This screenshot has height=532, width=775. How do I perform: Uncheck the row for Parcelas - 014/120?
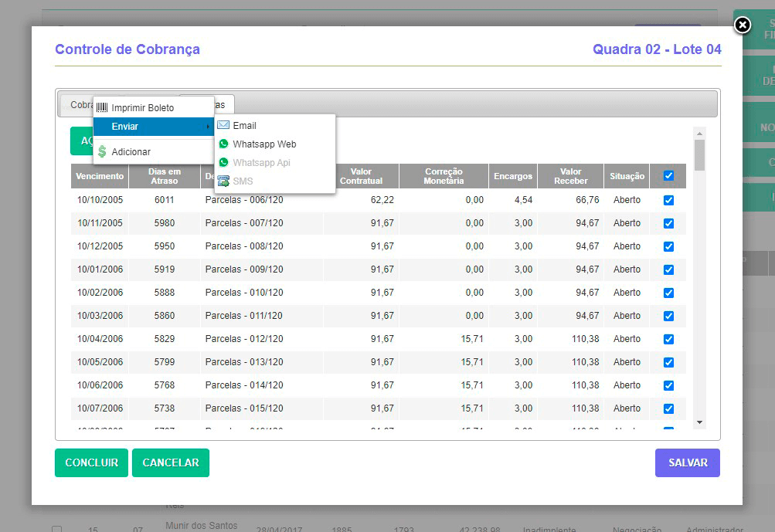tap(668, 385)
